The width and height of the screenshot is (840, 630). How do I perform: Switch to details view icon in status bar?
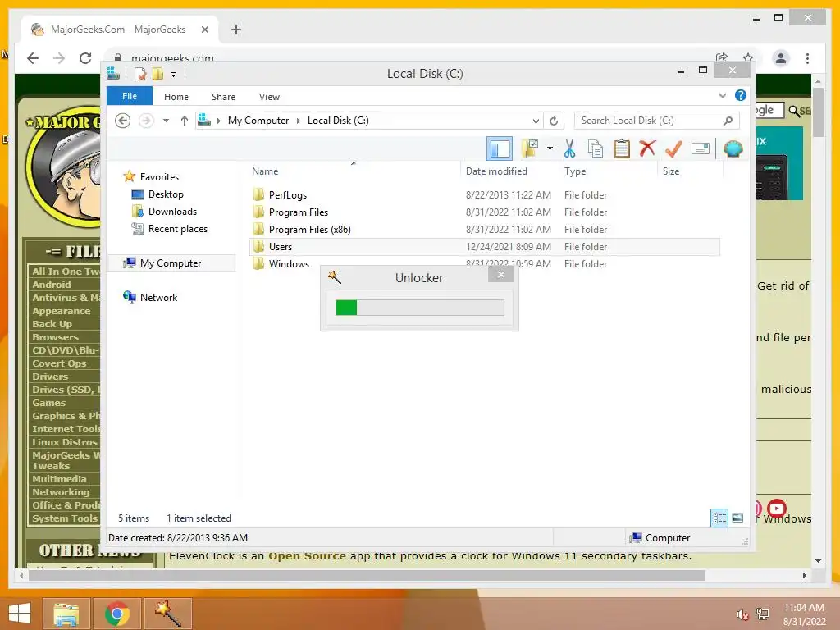click(x=719, y=518)
